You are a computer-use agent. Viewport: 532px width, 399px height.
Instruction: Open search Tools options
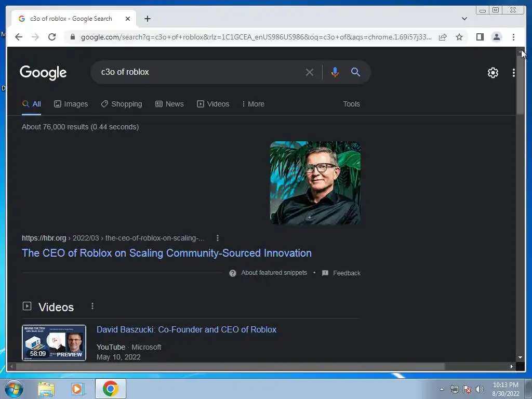click(x=351, y=104)
